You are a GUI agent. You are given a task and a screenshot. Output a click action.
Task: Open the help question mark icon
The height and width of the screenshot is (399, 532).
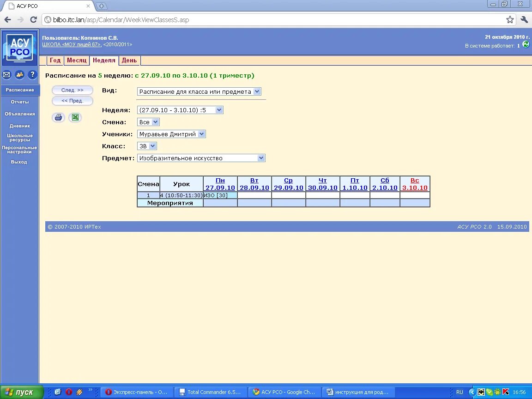click(x=32, y=75)
